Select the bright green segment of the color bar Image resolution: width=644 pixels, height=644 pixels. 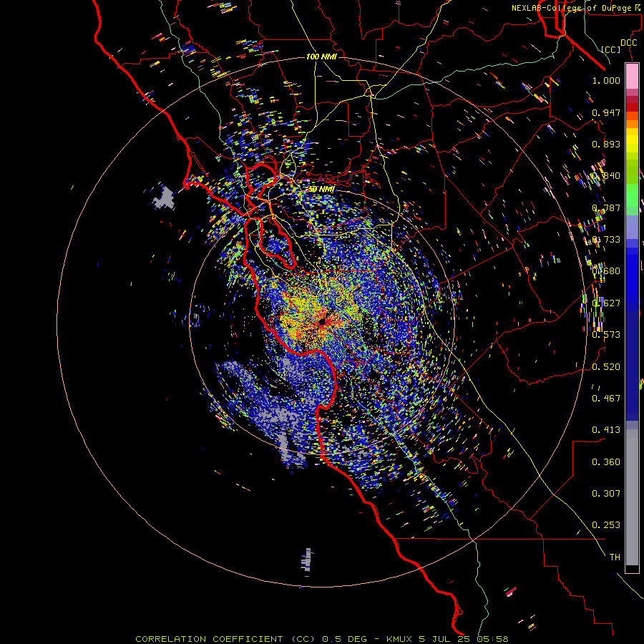(632, 195)
